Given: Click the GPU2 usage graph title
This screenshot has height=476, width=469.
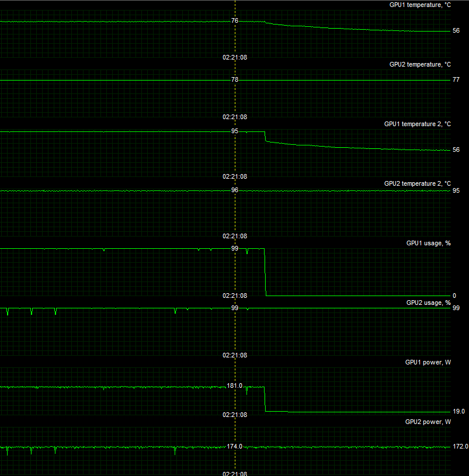Looking at the screenshot, I should tap(428, 303).
